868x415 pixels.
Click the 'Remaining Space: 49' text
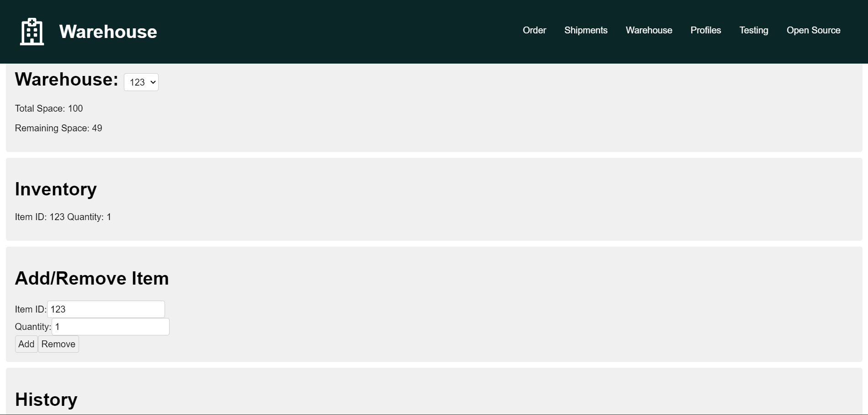pyautogui.click(x=59, y=128)
